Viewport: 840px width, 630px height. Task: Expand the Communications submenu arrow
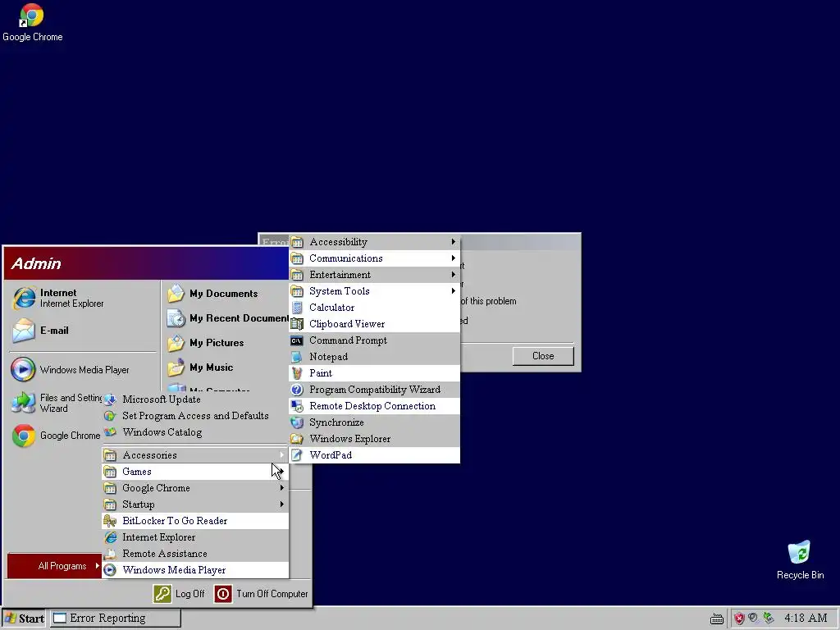453,258
